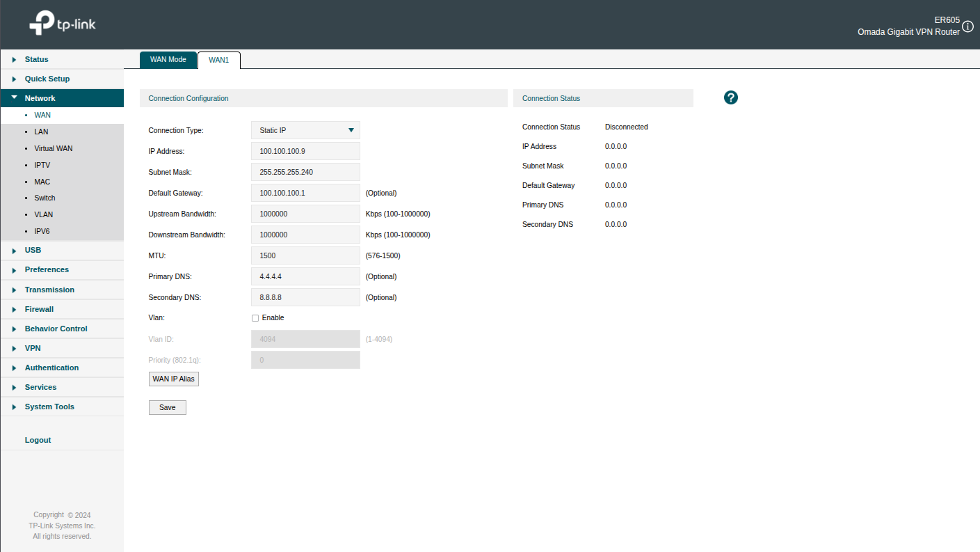Expand the Behavior Control menu
The width and height of the screenshot is (980, 552).
coord(62,329)
